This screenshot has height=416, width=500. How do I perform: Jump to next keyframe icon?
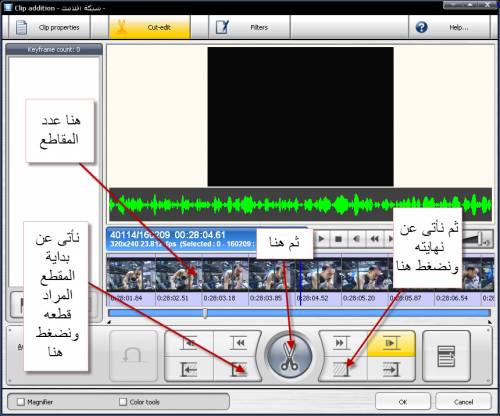(x=340, y=343)
